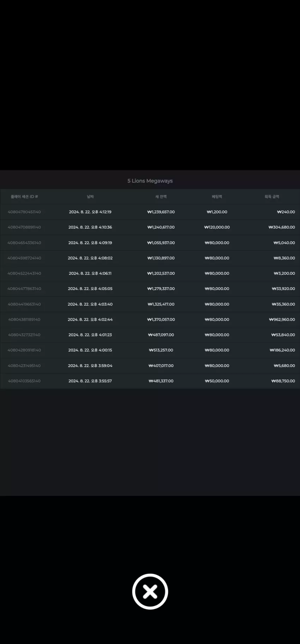Click the 날짜 column header
Screen dimensions: 300x644
point(90,197)
